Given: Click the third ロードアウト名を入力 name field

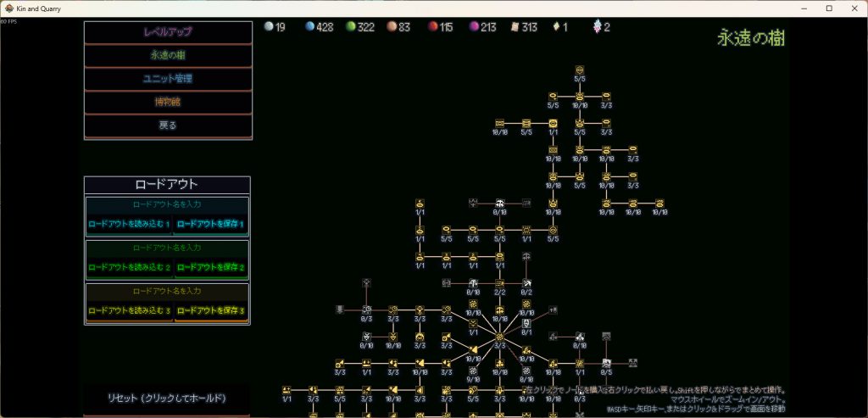Looking at the screenshot, I should (x=167, y=292).
